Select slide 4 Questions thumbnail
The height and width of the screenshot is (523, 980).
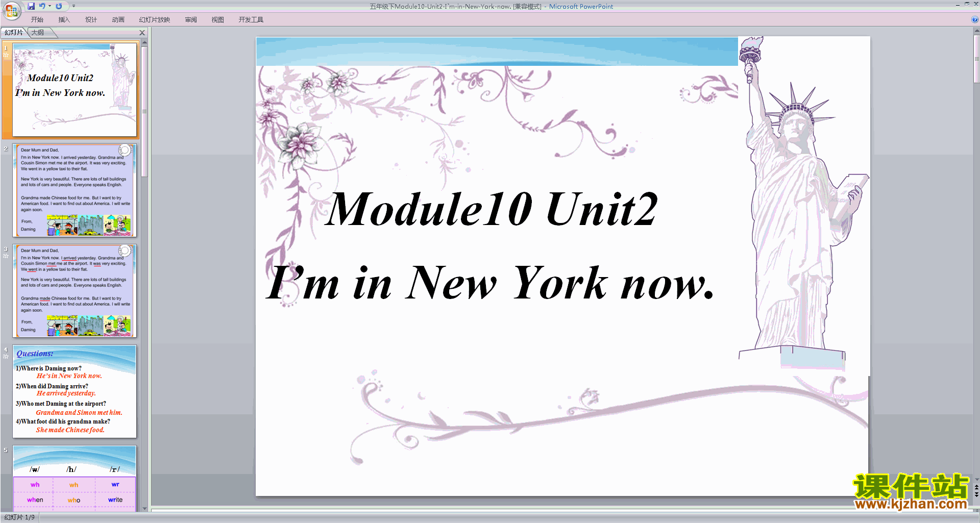[x=75, y=391]
